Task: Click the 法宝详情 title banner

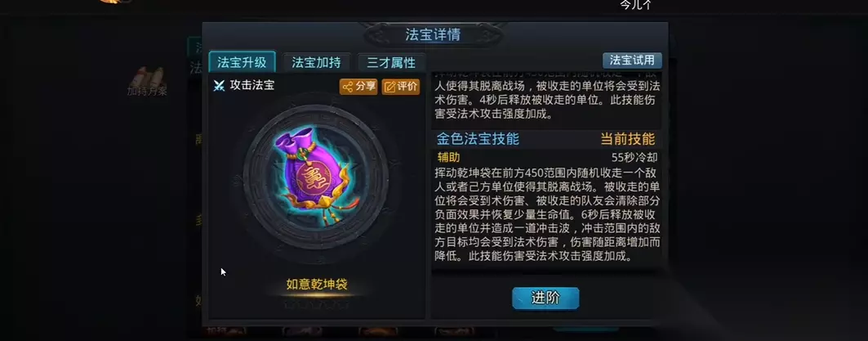Action: (x=433, y=35)
